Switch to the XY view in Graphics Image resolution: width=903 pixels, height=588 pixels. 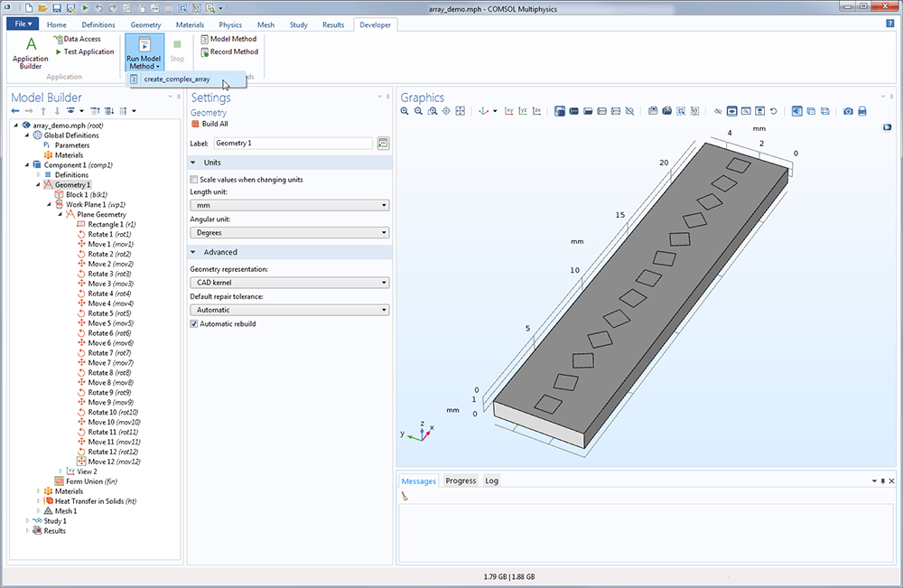coord(508,111)
